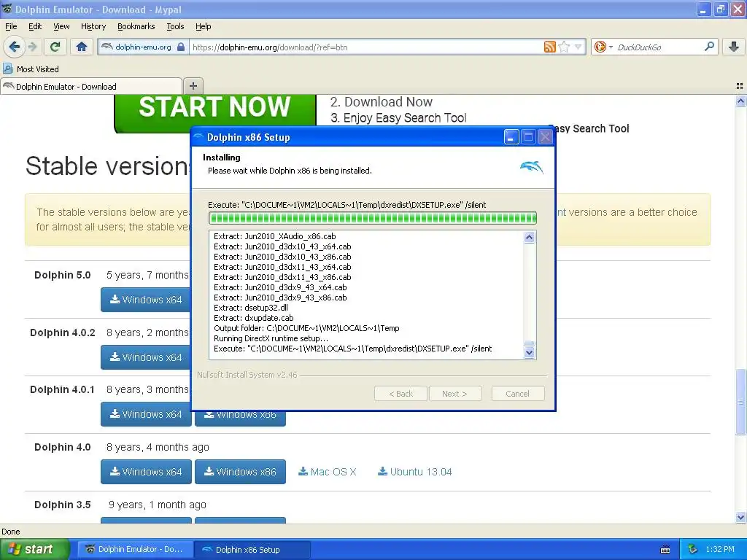The height and width of the screenshot is (560, 747).
Task: Open the home page icon
Action: click(x=82, y=47)
